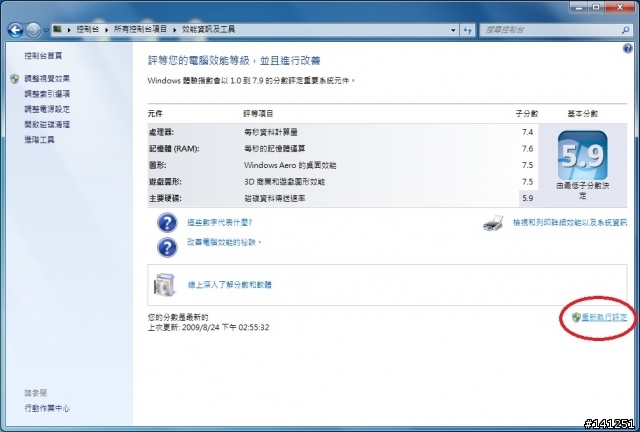Select the 記憶體 (RAM) row label
The height and width of the screenshot is (432, 640).
(x=174, y=149)
